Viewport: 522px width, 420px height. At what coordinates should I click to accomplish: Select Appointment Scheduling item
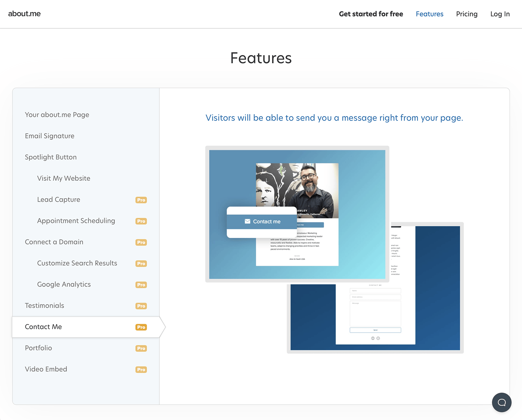pyautogui.click(x=76, y=221)
